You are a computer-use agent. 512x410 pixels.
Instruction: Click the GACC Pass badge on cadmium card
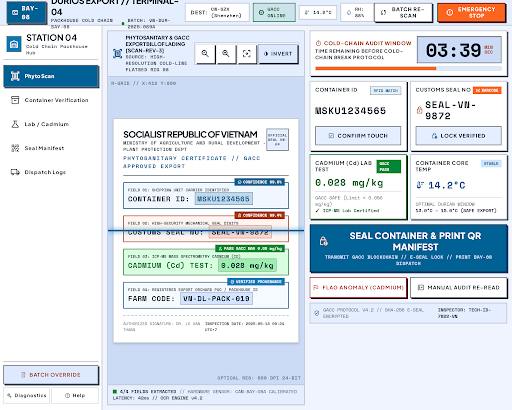click(389, 166)
